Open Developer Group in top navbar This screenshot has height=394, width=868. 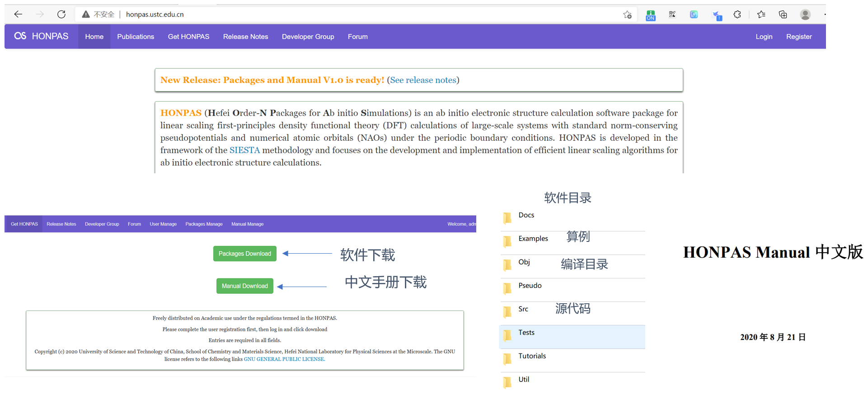coord(308,37)
